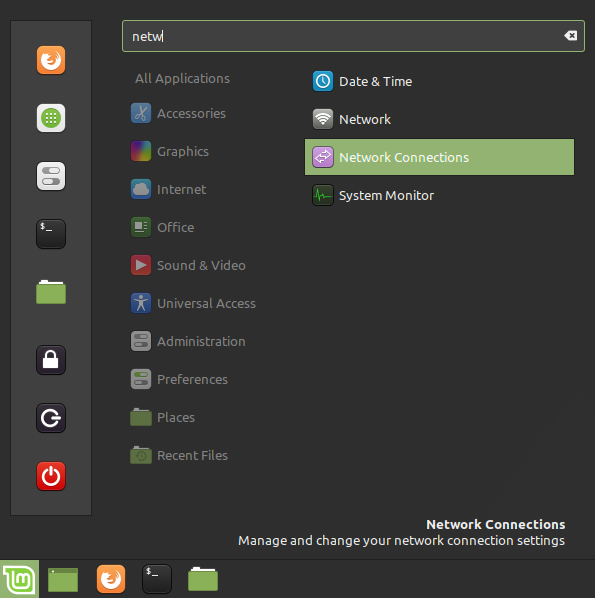Click the Graphics rainbow category icon
Viewport: 595px width, 598px height.
[x=141, y=151]
